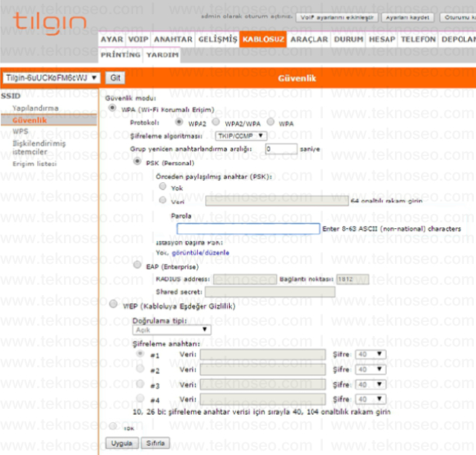Open Yapılandırma in the sidebar
The height and width of the screenshot is (455, 476).
[x=35, y=108]
